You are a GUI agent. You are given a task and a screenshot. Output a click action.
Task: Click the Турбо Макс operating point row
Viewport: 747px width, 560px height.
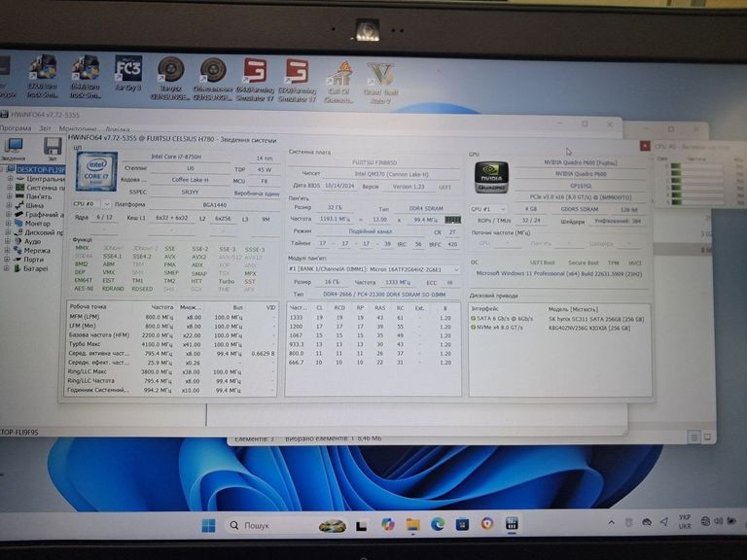[x=171, y=344]
